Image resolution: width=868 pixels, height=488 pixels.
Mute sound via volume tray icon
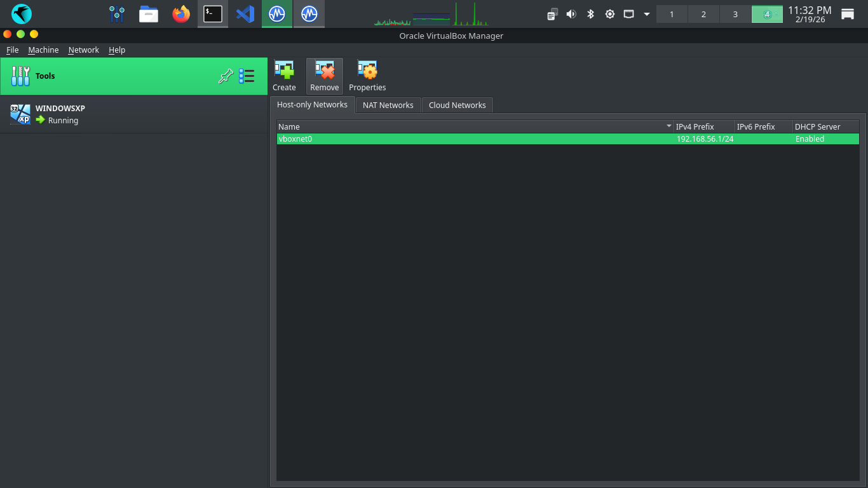point(571,14)
